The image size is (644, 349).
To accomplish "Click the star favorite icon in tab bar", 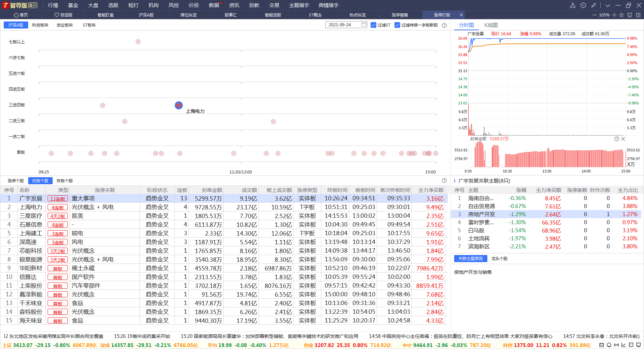I will (622, 15).
